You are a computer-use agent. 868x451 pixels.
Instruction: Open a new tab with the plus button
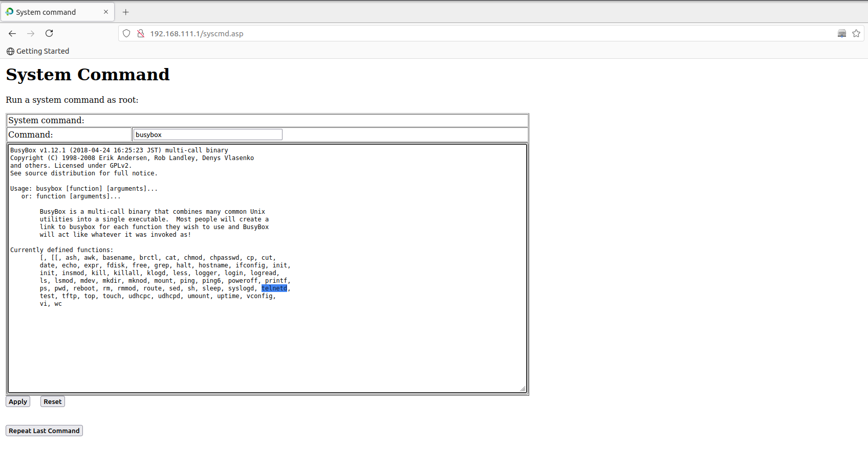coord(126,12)
